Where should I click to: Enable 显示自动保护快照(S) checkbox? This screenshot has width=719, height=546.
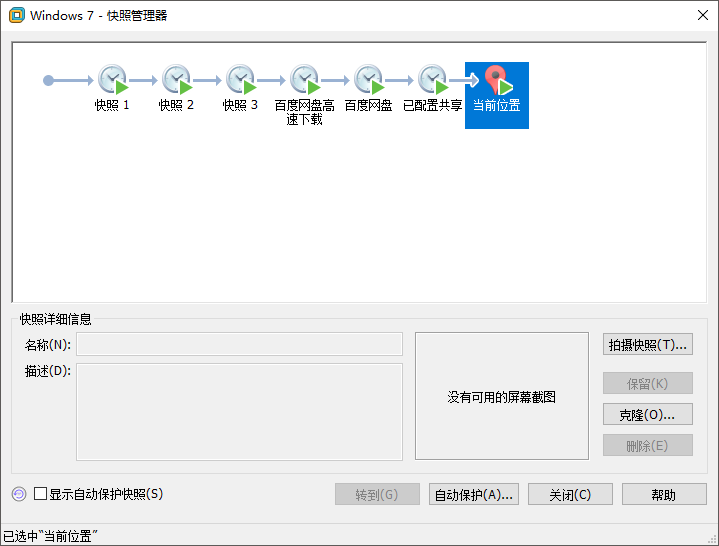[x=40, y=494]
